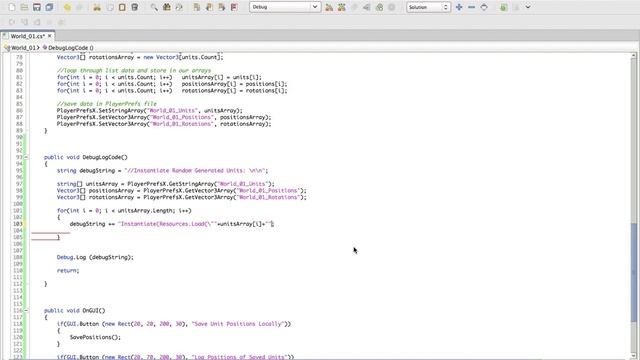Click the "string debugString" declaration line

(x=162, y=171)
